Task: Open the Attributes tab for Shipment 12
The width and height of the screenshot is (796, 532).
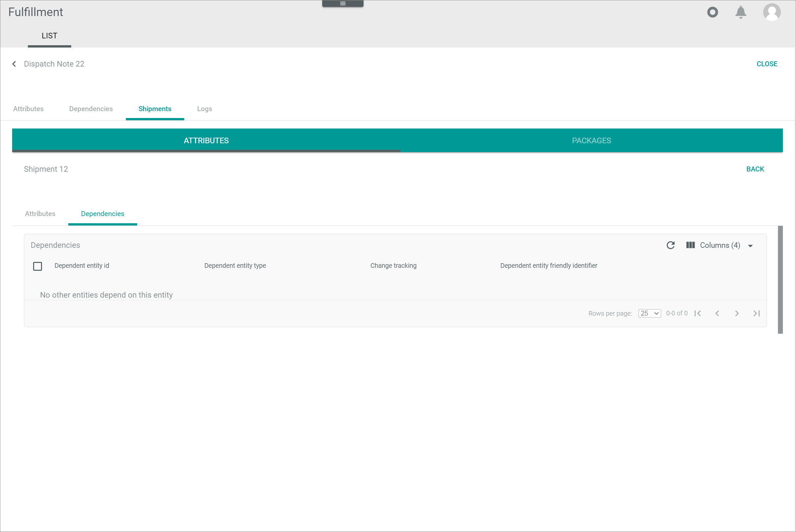Action: [x=40, y=213]
